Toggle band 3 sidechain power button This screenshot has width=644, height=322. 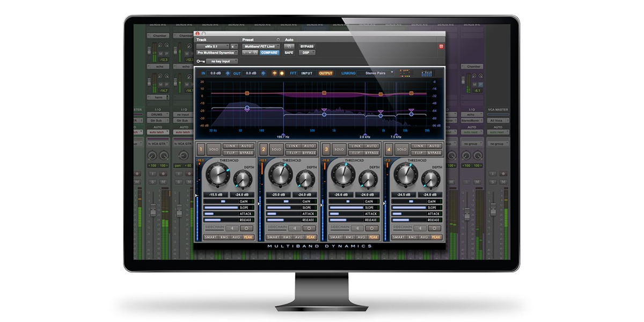(371, 228)
